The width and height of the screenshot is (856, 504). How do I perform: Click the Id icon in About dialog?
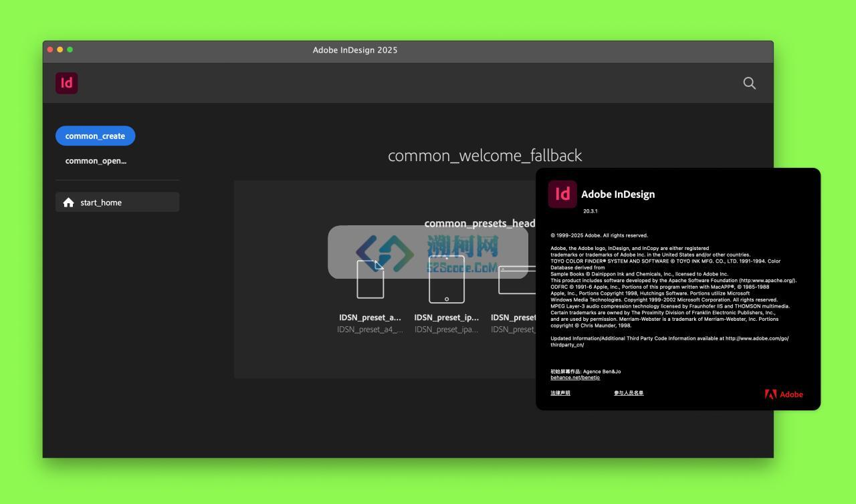562,194
